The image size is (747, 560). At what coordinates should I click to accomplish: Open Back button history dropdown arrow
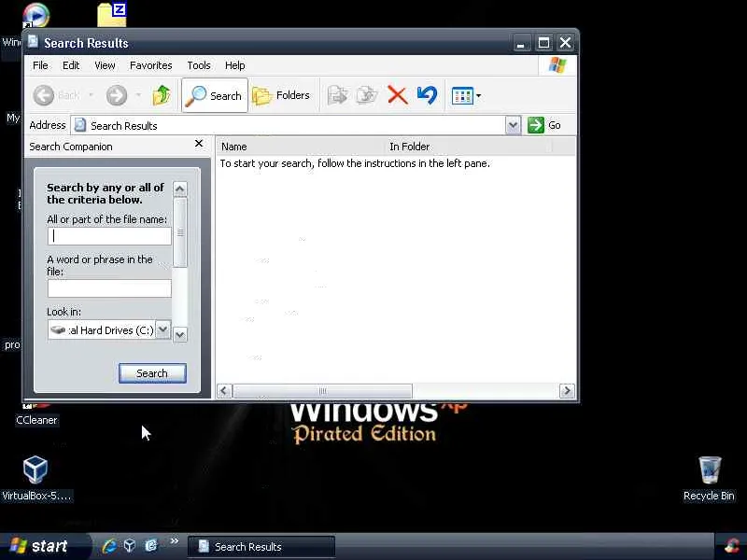[91, 95]
